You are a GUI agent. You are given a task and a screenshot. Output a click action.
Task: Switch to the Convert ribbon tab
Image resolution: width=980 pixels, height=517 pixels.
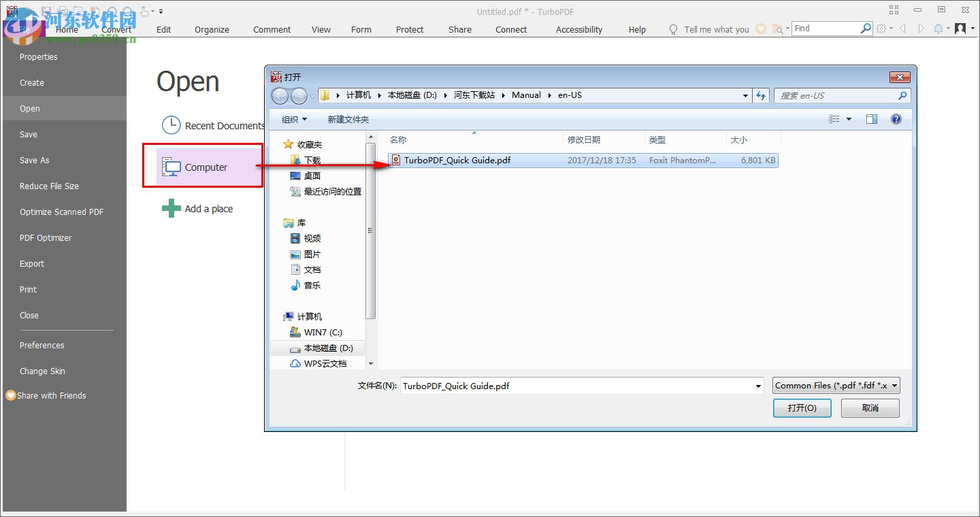pyautogui.click(x=116, y=29)
